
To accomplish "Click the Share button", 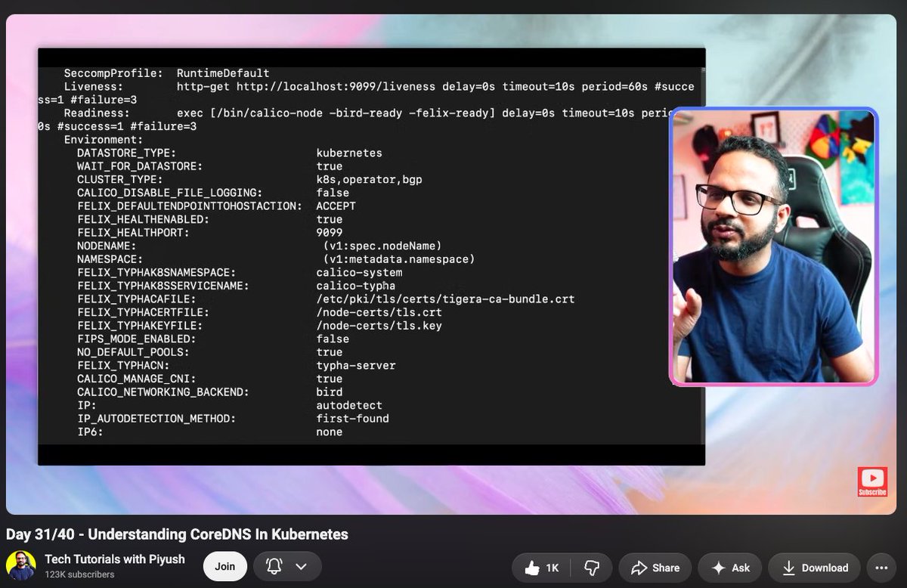I will (655, 568).
